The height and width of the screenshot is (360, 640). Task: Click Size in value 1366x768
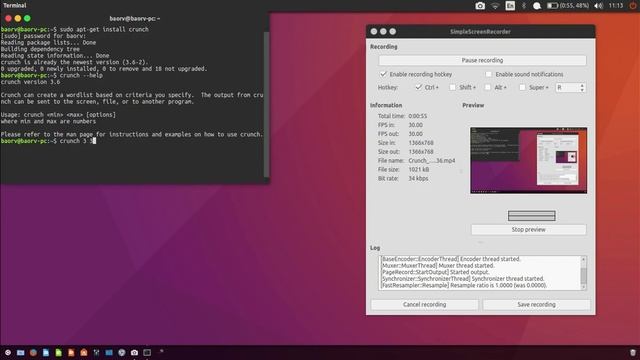click(421, 143)
